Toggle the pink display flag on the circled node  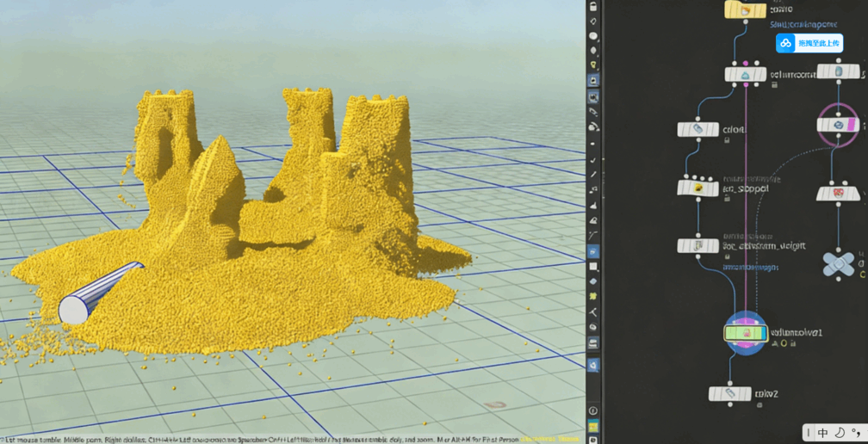(851, 125)
